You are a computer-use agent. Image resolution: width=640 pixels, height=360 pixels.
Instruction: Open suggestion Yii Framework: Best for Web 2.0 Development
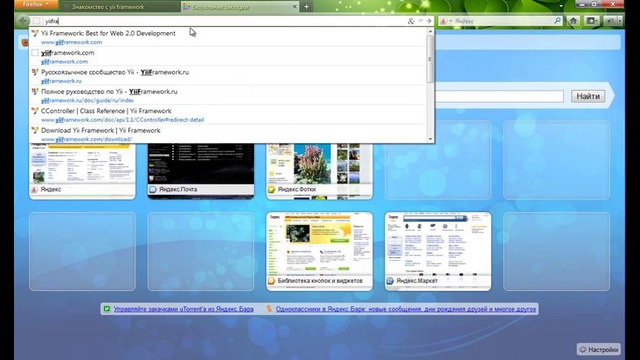[x=228, y=37]
